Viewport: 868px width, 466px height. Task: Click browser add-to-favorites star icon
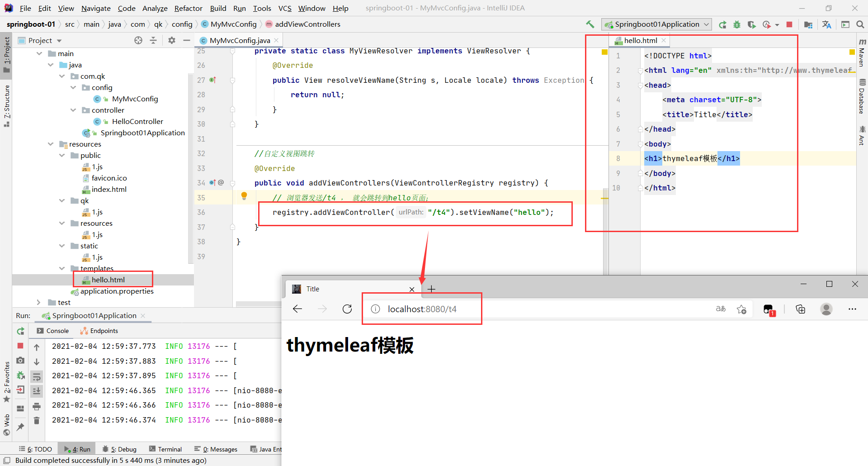[741, 309]
